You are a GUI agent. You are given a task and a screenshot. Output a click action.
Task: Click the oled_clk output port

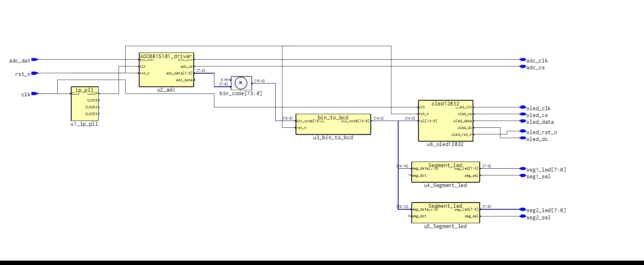523,107
